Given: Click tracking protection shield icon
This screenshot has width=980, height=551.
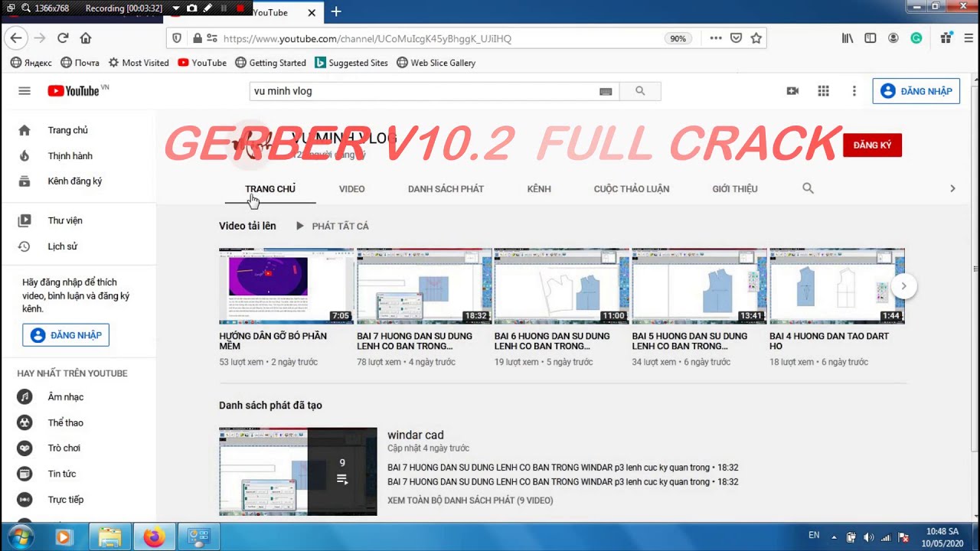Looking at the screenshot, I should pyautogui.click(x=177, y=38).
